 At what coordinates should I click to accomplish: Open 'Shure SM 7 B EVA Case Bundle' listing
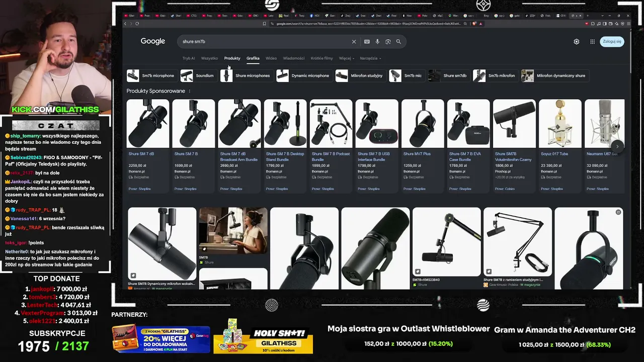coord(468,146)
